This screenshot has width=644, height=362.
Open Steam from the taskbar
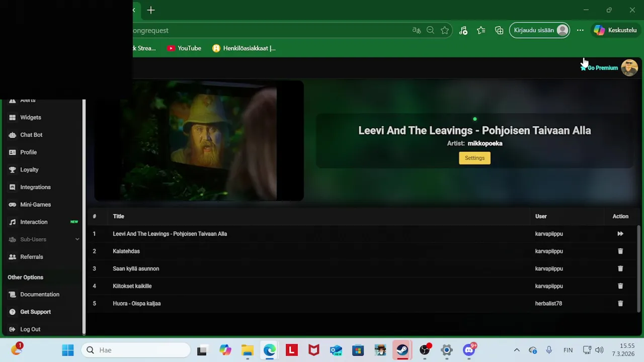point(403,350)
